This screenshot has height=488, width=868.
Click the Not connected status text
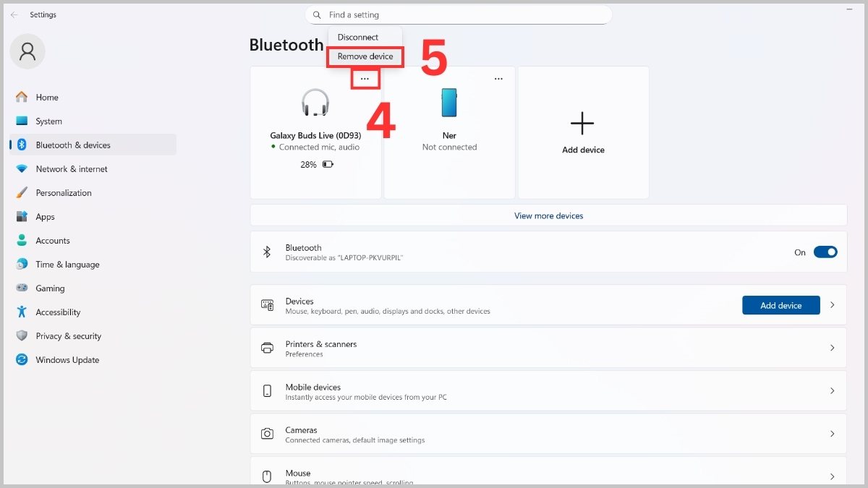tap(449, 147)
